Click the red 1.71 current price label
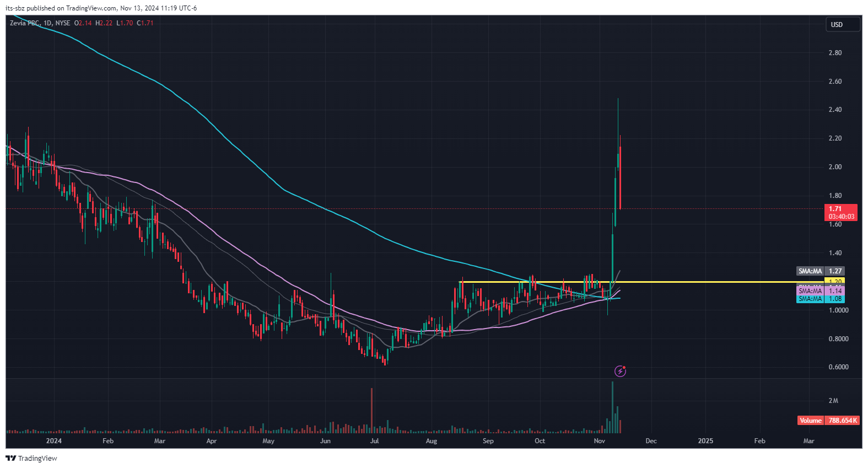This screenshot has height=468, width=868. (x=841, y=212)
